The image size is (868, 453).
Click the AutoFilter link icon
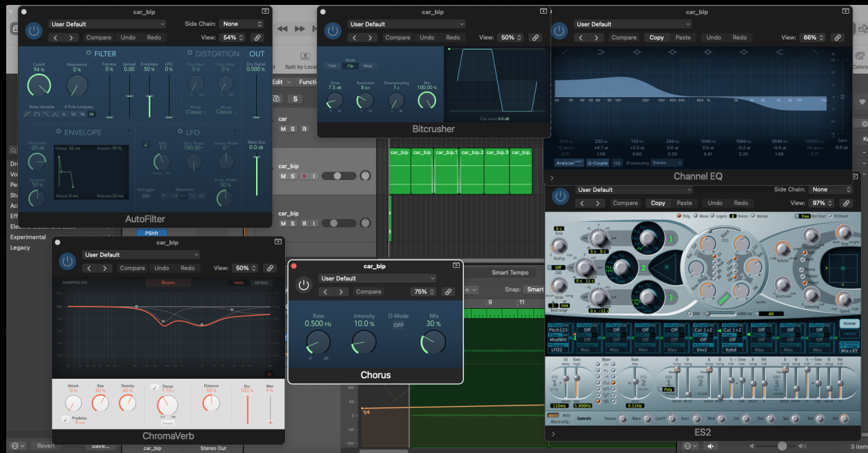point(259,37)
